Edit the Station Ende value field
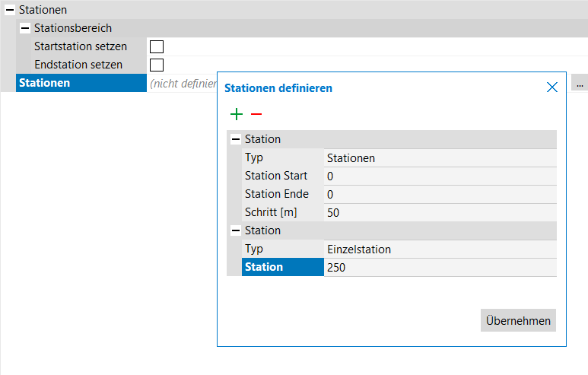 point(440,195)
